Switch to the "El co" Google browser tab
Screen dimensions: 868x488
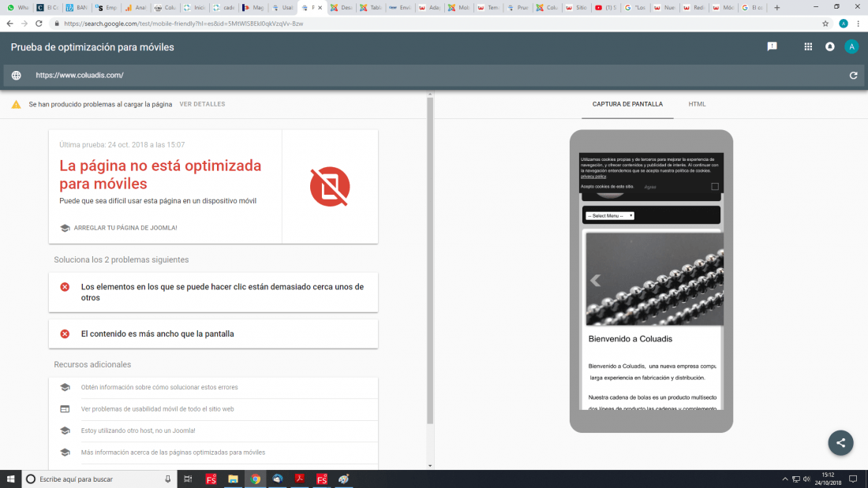[x=752, y=8]
